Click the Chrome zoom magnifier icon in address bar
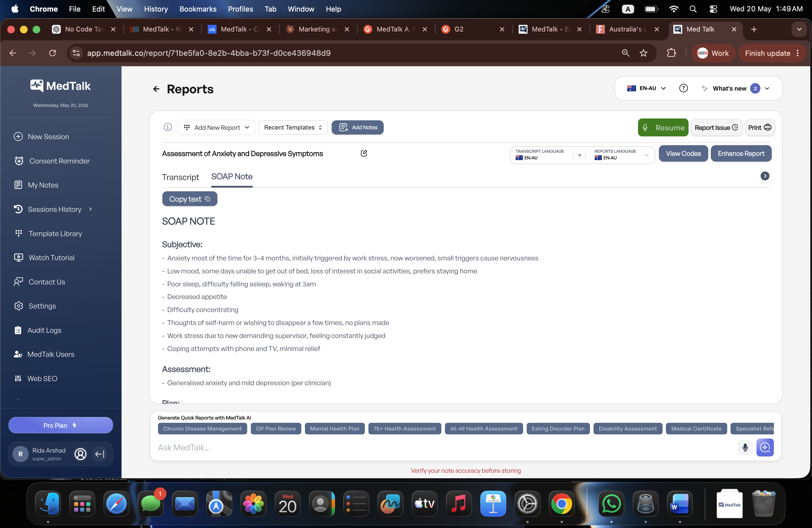Image resolution: width=812 pixels, height=528 pixels. (625, 53)
